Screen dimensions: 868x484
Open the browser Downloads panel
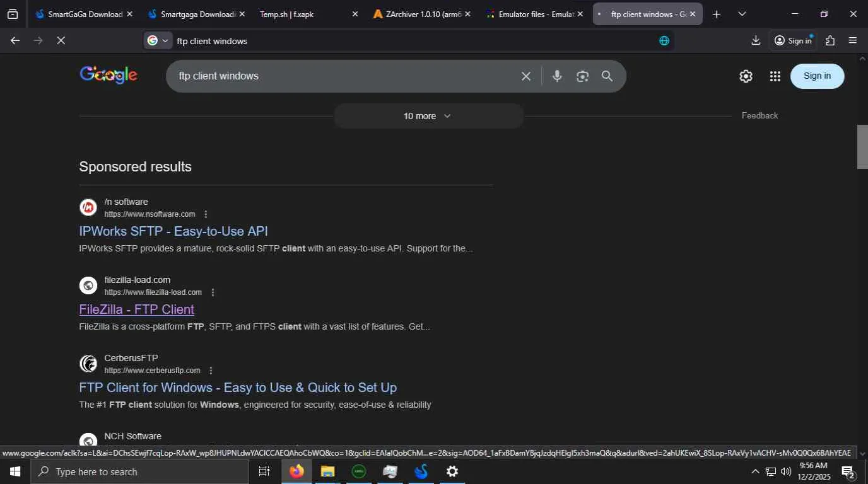[x=756, y=40]
